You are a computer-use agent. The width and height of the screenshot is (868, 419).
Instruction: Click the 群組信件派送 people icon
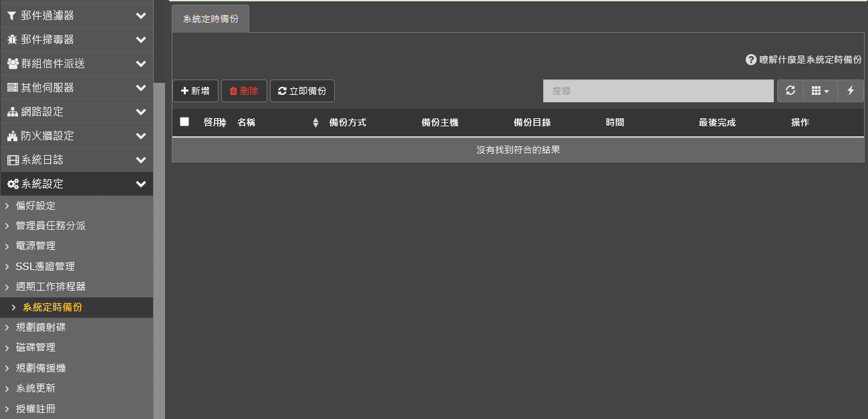12,63
